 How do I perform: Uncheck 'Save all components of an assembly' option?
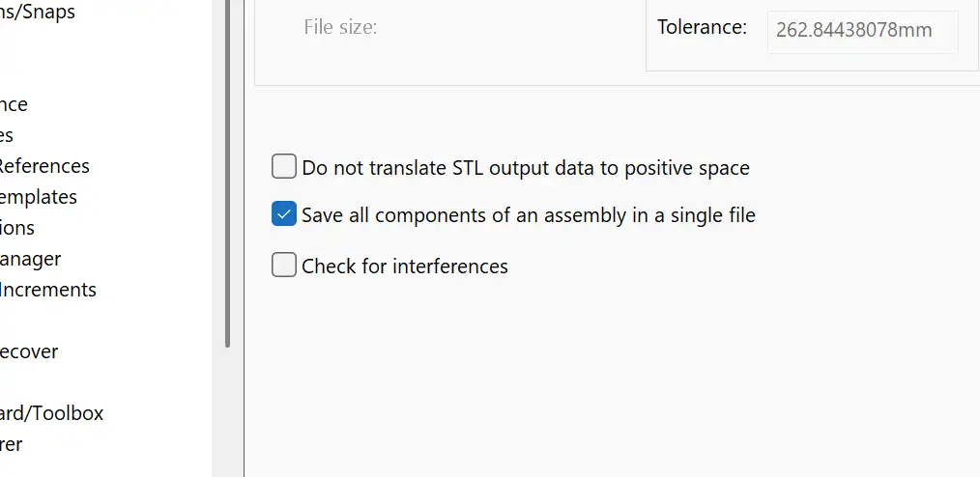pos(283,214)
